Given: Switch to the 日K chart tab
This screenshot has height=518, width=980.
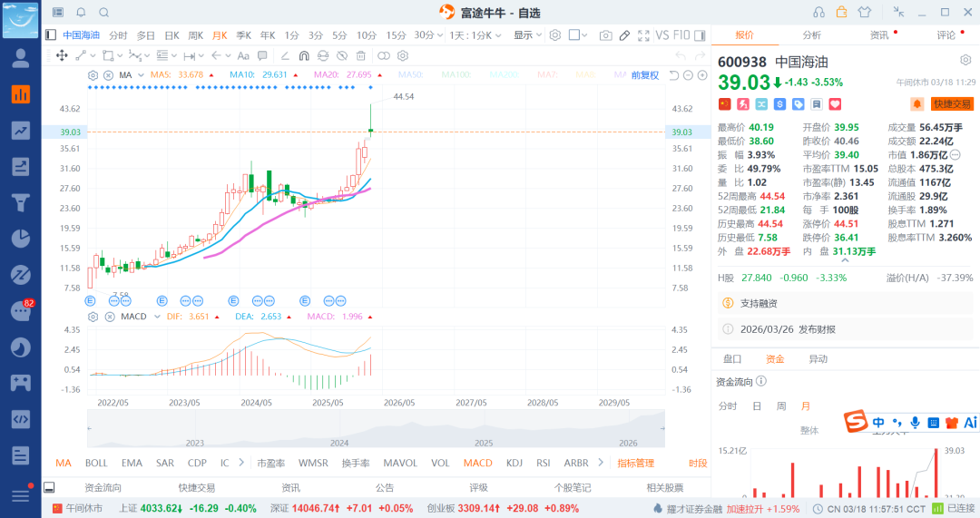Looking at the screenshot, I should pyautogui.click(x=171, y=35).
